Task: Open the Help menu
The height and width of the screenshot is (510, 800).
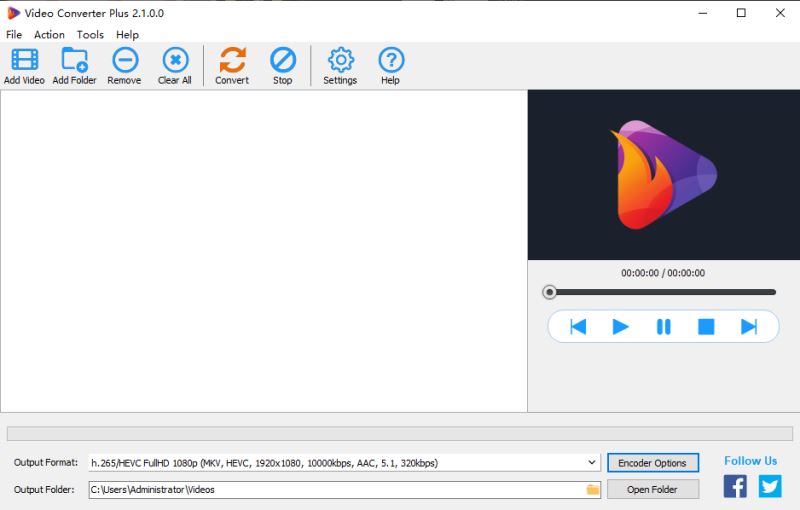Action: click(x=127, y=35)
